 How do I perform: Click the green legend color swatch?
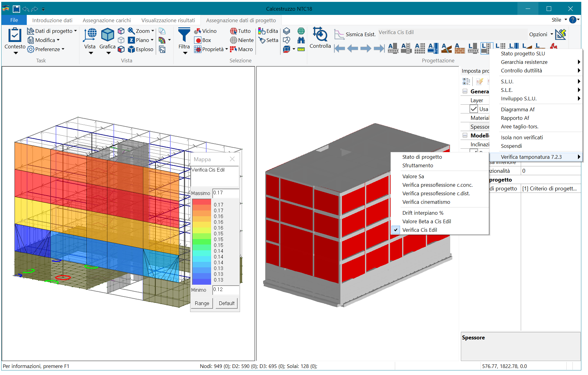tap(201, 242)
